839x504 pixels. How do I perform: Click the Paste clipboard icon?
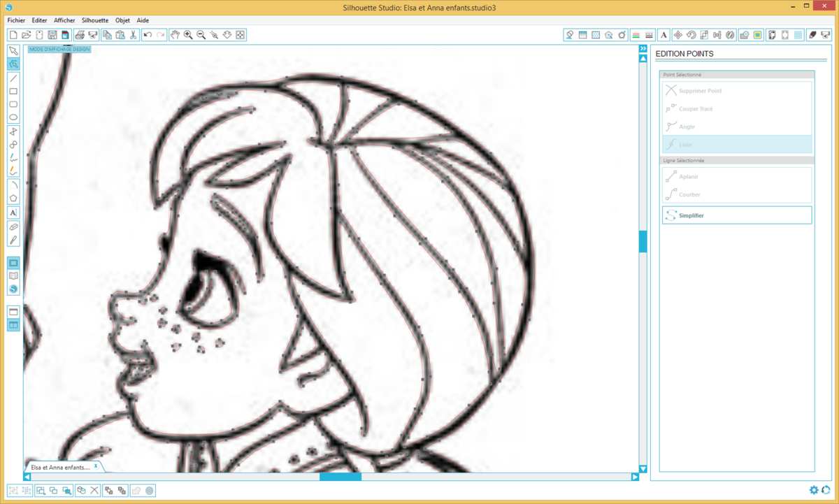(x=120, y=34)
